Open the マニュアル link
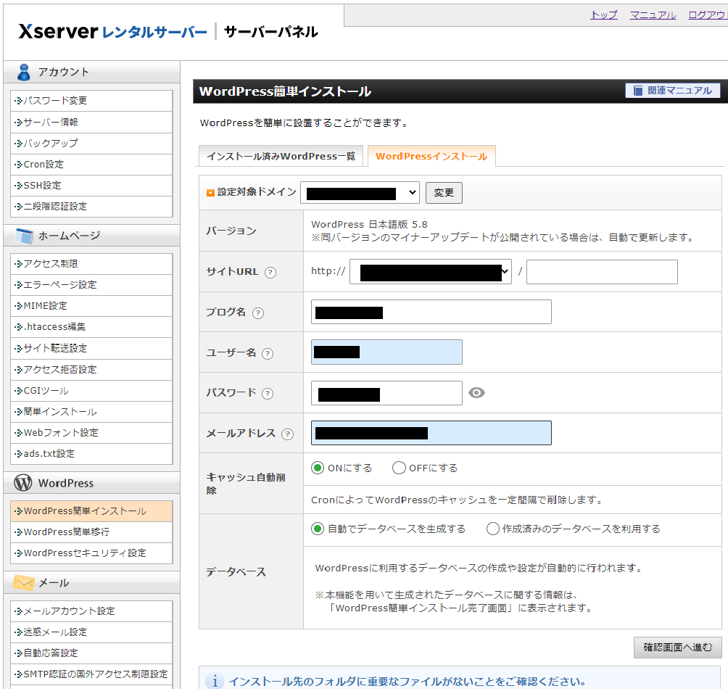 point(653,15)
